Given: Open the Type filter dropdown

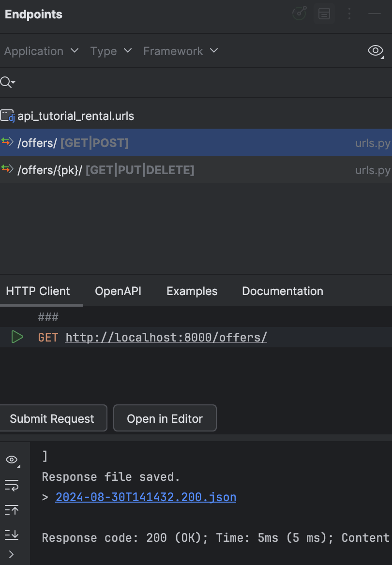Looking at the screenshot, I should pos(110,51).
